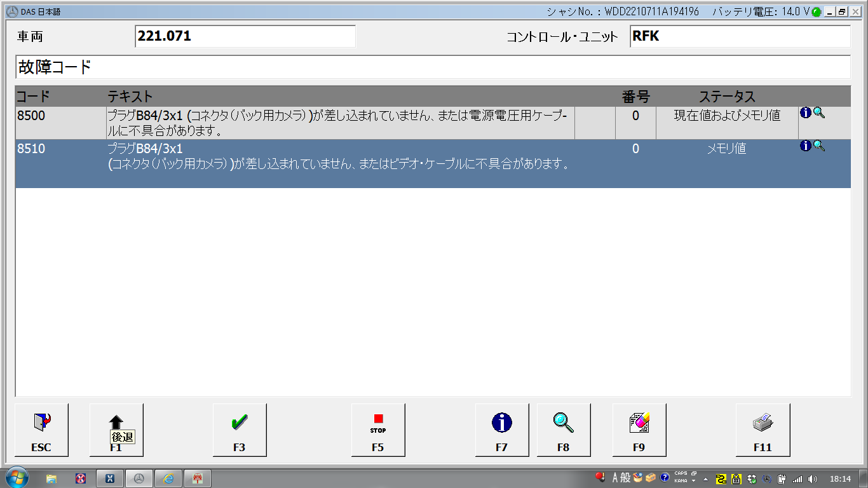
Task: Click the vehicle field showing 221.071
Action: click(245, 36)
